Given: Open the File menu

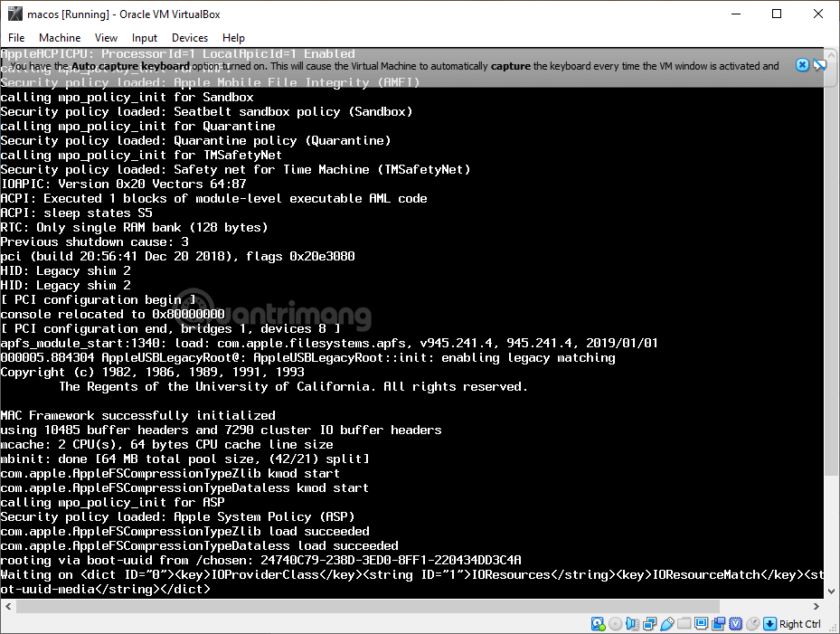Looking at the screenshot, I should click(16, 38).
